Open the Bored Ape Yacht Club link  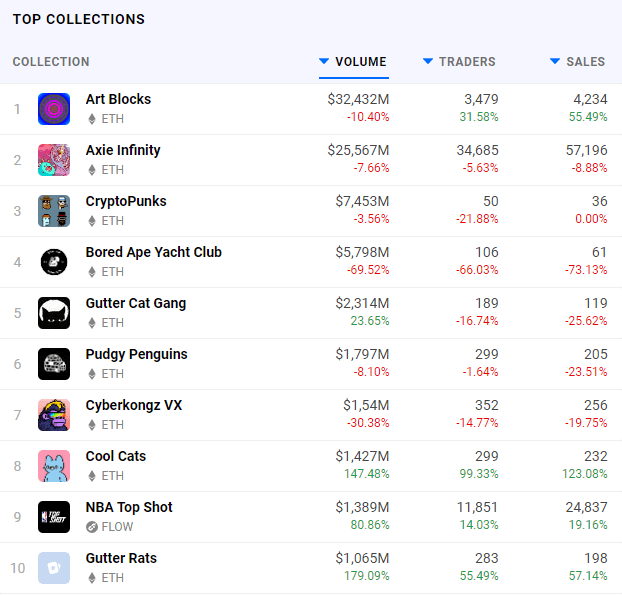pyautogui.click(x=154, y=252)
